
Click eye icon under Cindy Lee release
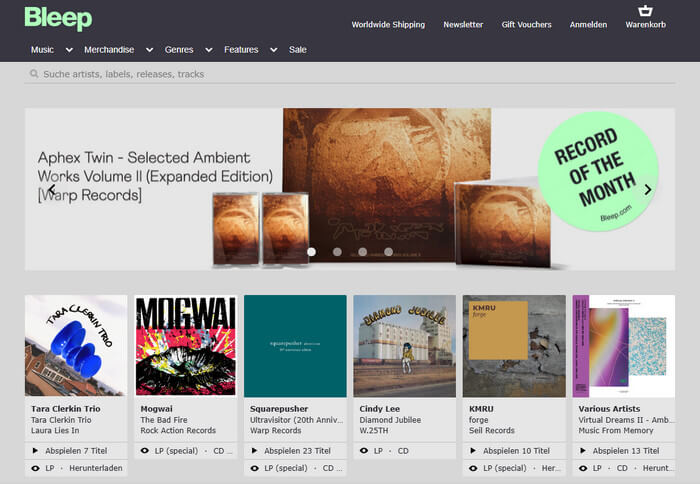363,451
